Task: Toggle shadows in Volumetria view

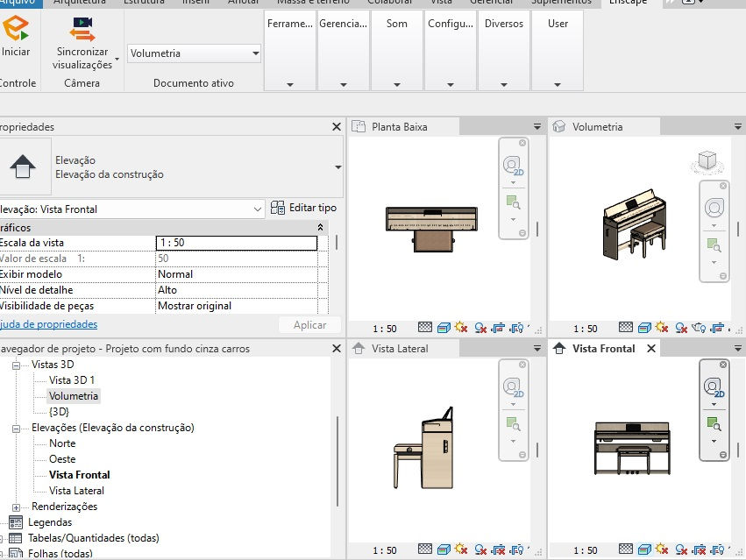Action: pos(681,328)
